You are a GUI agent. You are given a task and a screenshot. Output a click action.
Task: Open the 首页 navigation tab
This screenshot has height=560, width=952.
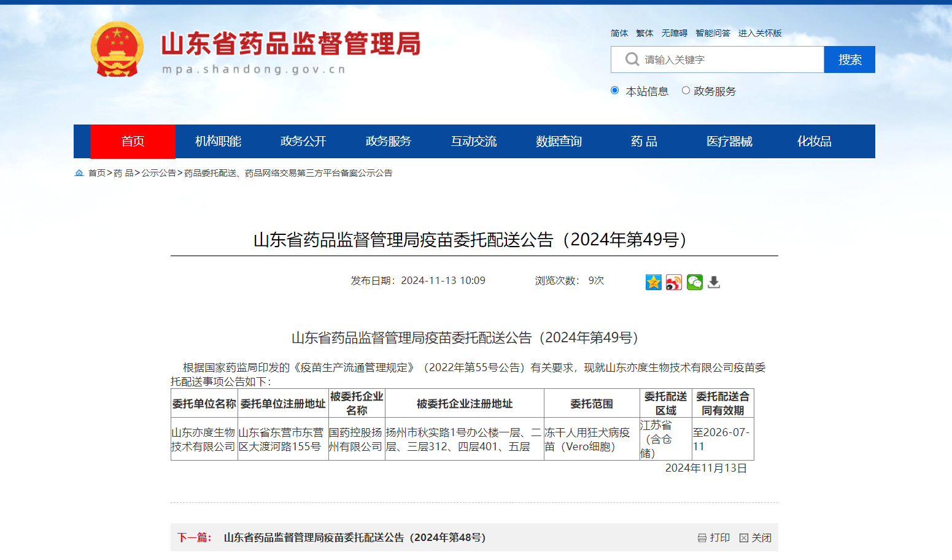133,142
